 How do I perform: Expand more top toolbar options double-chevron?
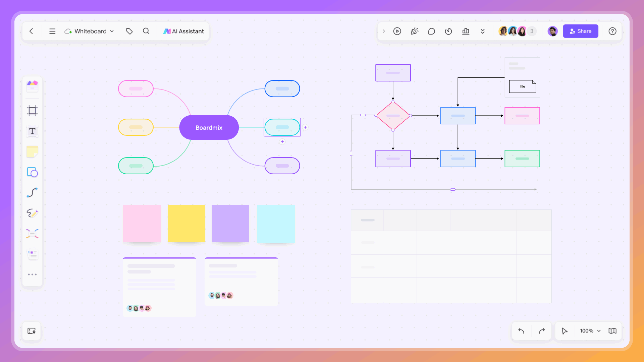click(483, 31)
